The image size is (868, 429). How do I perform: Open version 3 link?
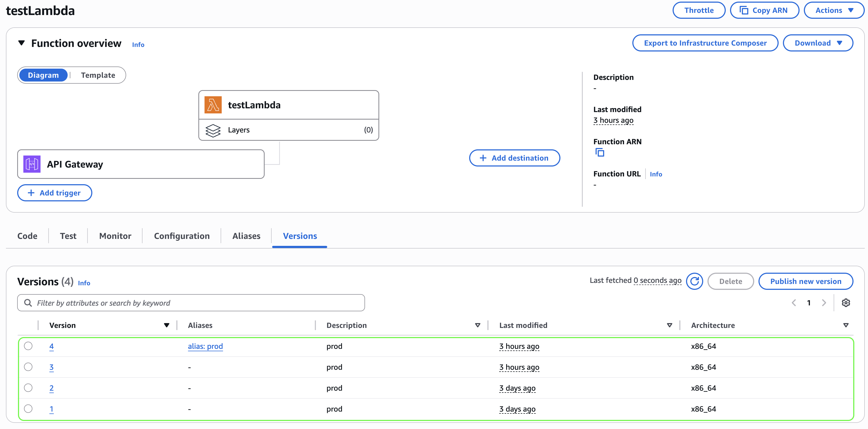[52, 367]
